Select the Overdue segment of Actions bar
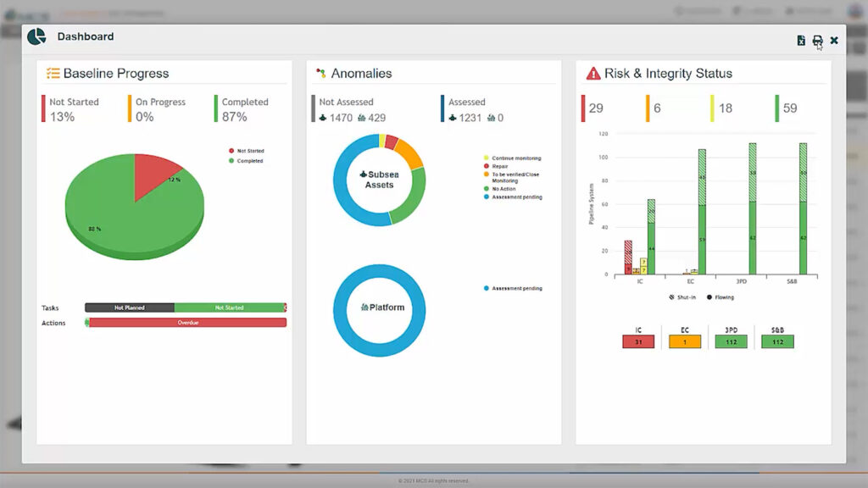The width and height of the screenshot is (868, 488). pos(187,323)
